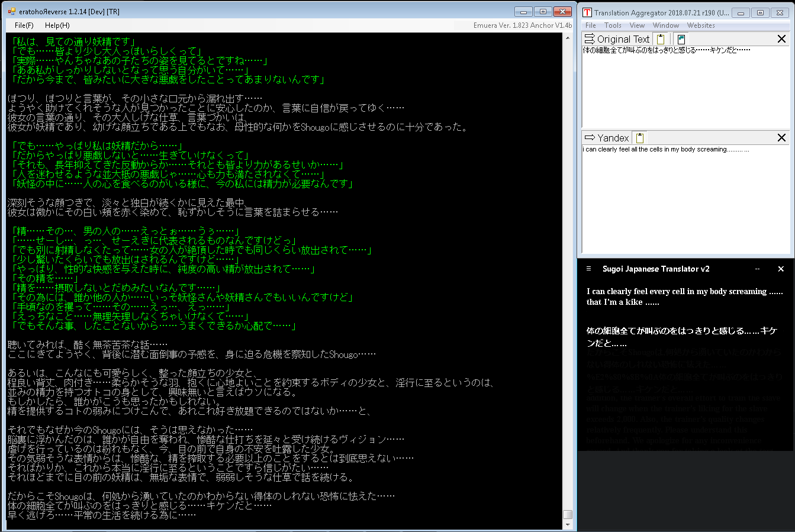Maximize the Translation Aggregator window
The height and width of the screenshot is (532, 795).
[x=761, y=12]
